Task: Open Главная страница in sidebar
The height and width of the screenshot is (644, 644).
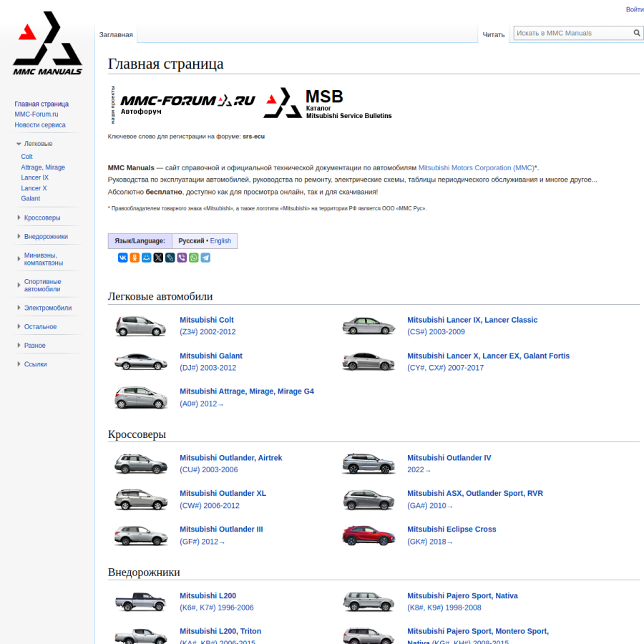Action: point(42,104)
